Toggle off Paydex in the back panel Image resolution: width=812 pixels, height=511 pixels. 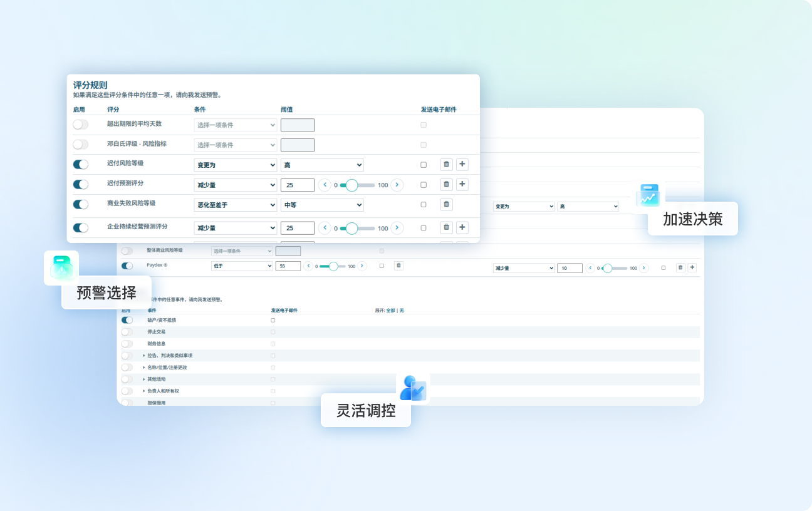(x=127, y=266)
